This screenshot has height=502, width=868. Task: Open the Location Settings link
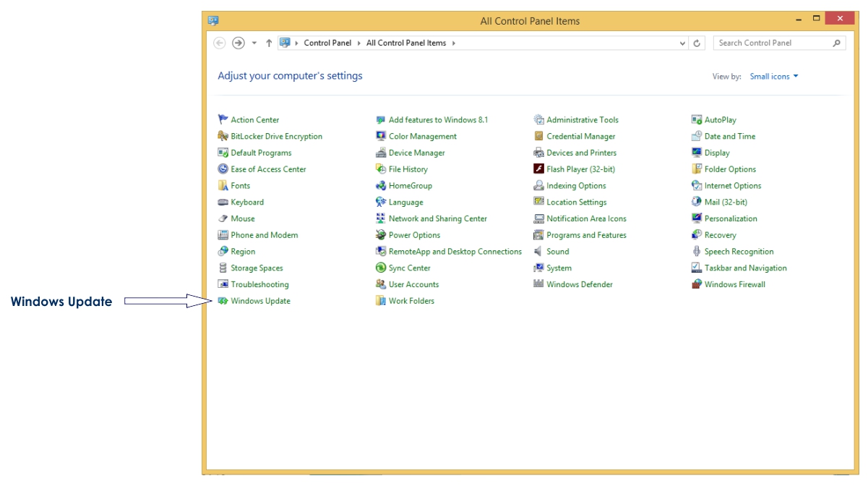(577, 203)
